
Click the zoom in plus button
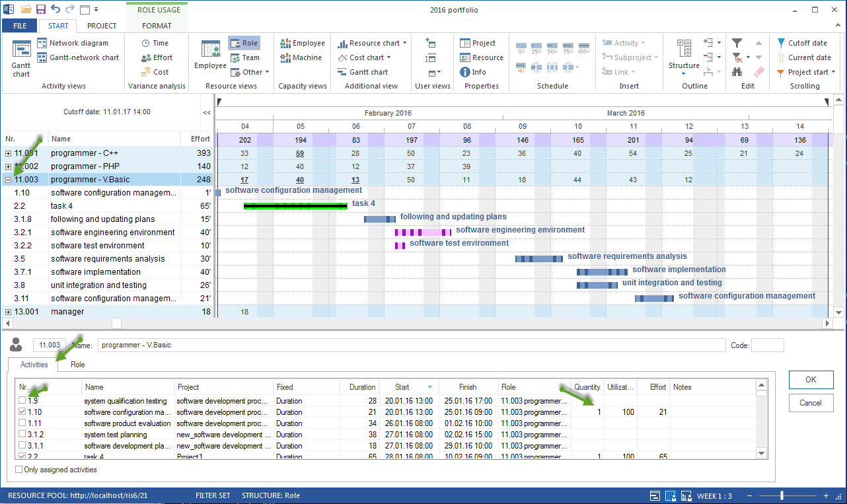[826, 495]
